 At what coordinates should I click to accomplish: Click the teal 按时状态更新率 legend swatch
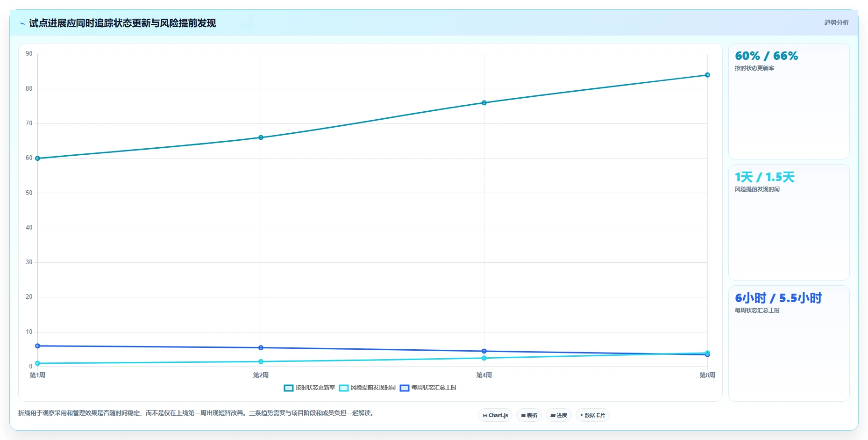[289, 388]
